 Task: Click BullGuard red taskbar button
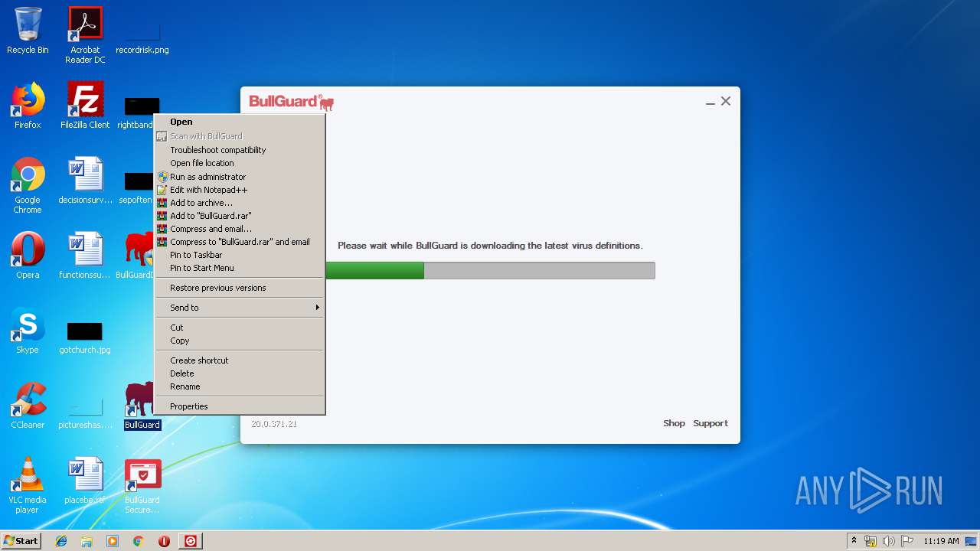pos(191,541)
